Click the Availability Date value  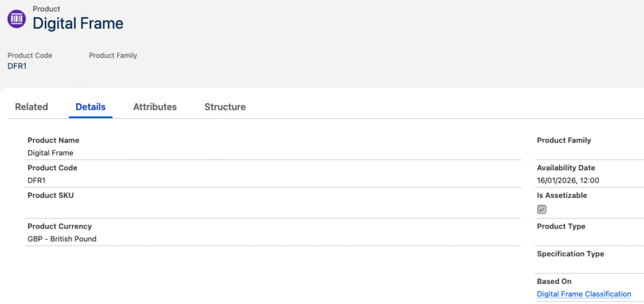pyautogui.click(x=568, y=180)
